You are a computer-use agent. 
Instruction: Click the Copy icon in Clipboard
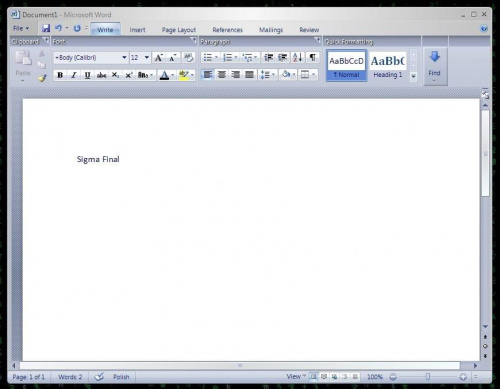42,65
